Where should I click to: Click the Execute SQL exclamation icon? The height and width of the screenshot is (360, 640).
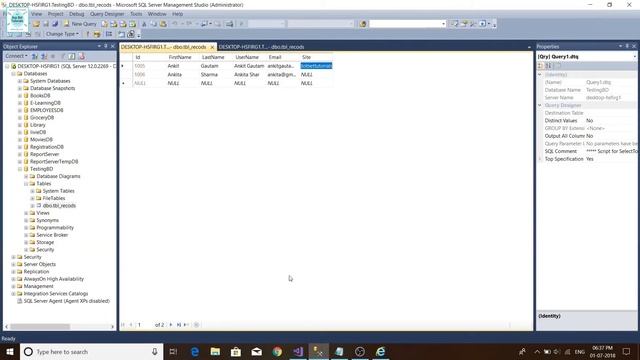point(87,34)
